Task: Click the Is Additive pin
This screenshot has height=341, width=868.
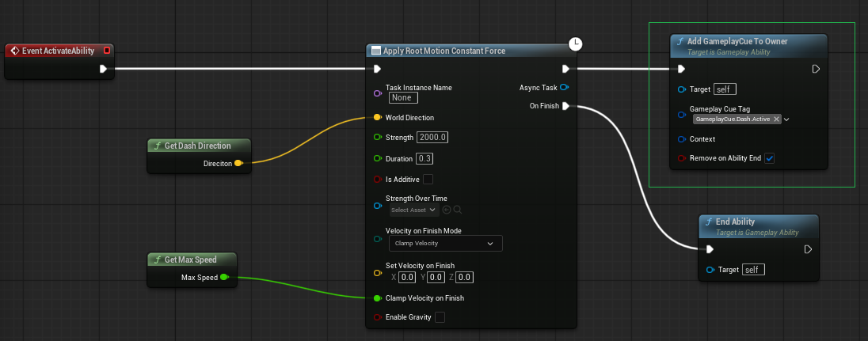Action: tap(378, 179)
